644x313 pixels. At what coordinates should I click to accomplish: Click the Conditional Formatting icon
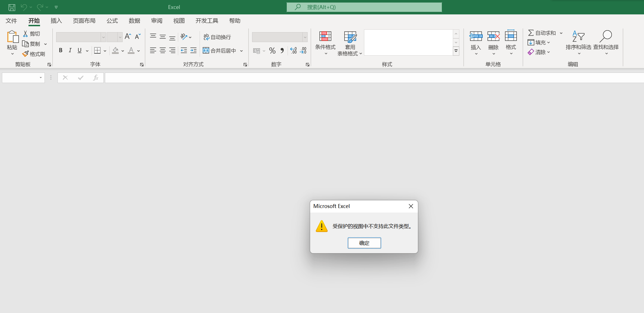point(325,37)
